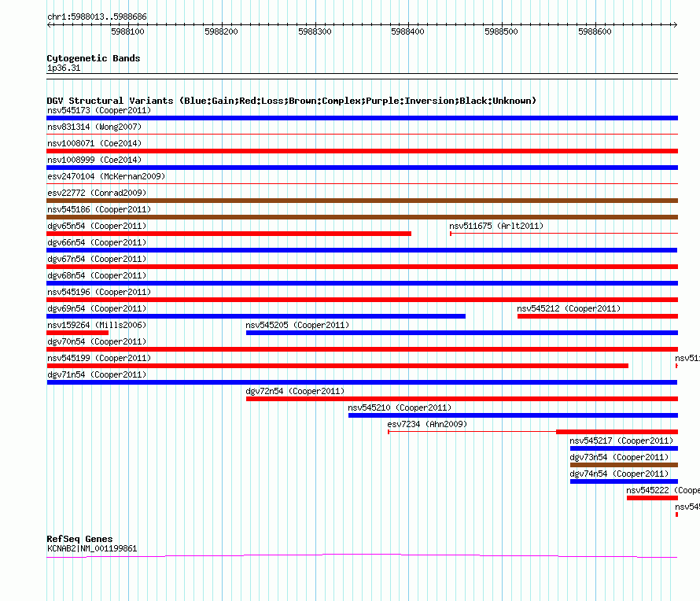Viewport: 700px width, 601px height.
Task: Click the chr1:5988013..5988686 coordinate label
Action: coord(97,17)
